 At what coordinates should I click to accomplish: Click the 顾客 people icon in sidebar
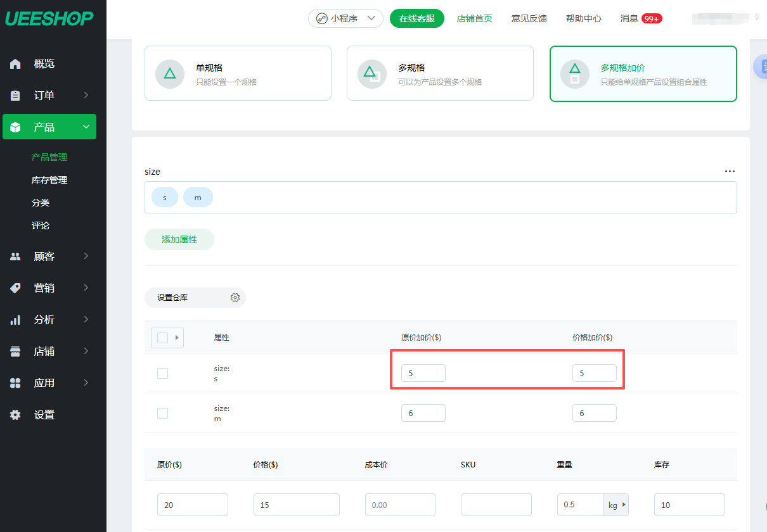point(16,256)
